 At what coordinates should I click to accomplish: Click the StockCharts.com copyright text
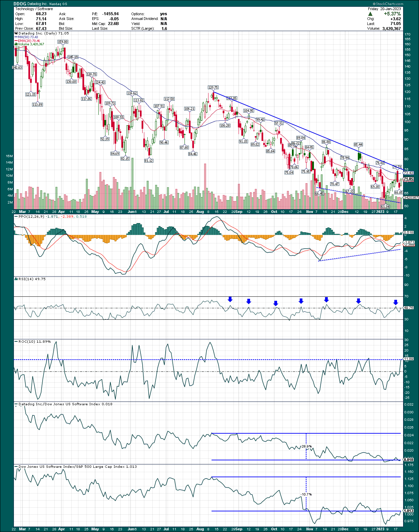[388, 4]
